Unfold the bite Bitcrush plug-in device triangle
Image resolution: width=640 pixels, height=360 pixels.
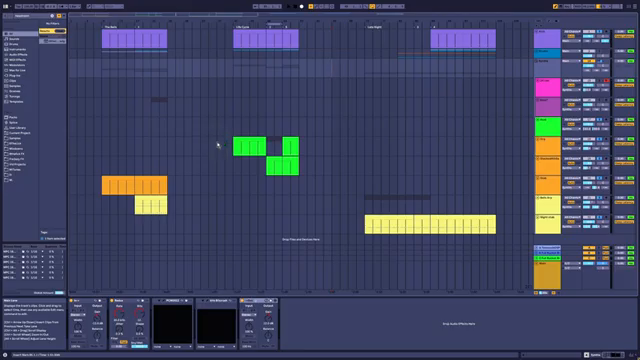(x=203, y=301)
